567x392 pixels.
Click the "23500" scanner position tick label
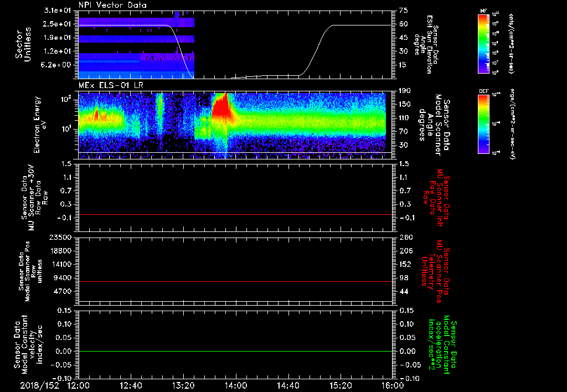(61, 237)
